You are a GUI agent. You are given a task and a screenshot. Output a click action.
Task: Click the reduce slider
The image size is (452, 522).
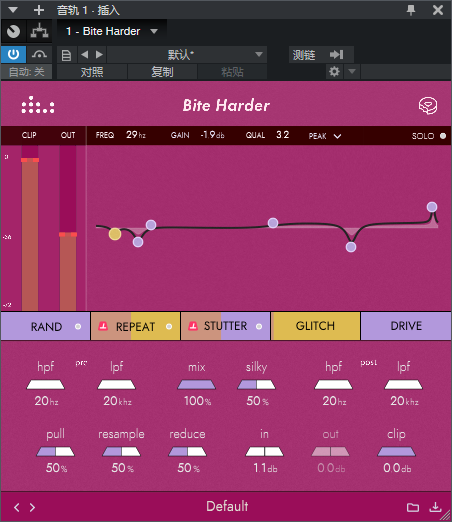click(187, 452)
